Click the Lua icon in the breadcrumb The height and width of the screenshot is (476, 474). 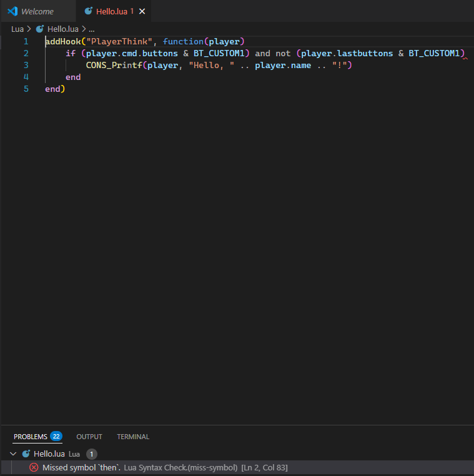(40, 29)
